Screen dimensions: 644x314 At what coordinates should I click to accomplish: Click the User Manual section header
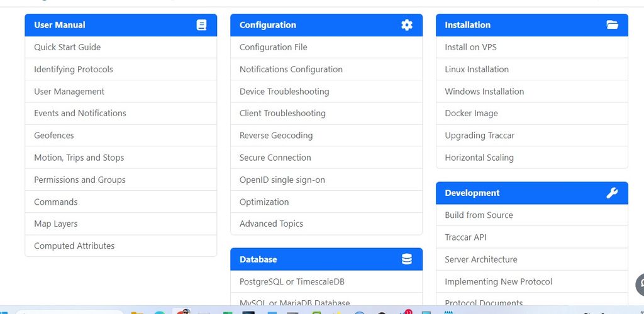(x=121, y=25)
